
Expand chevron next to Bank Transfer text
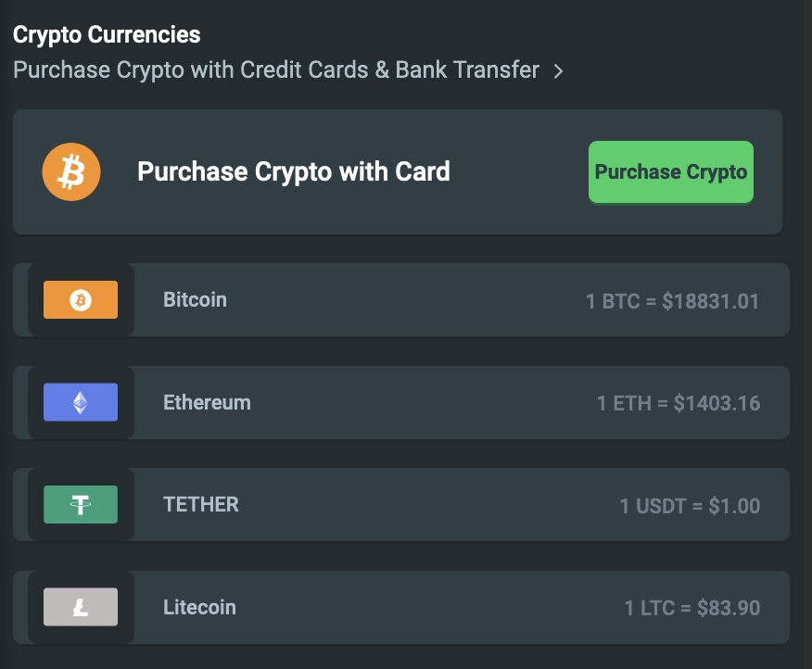pos(558,70)
